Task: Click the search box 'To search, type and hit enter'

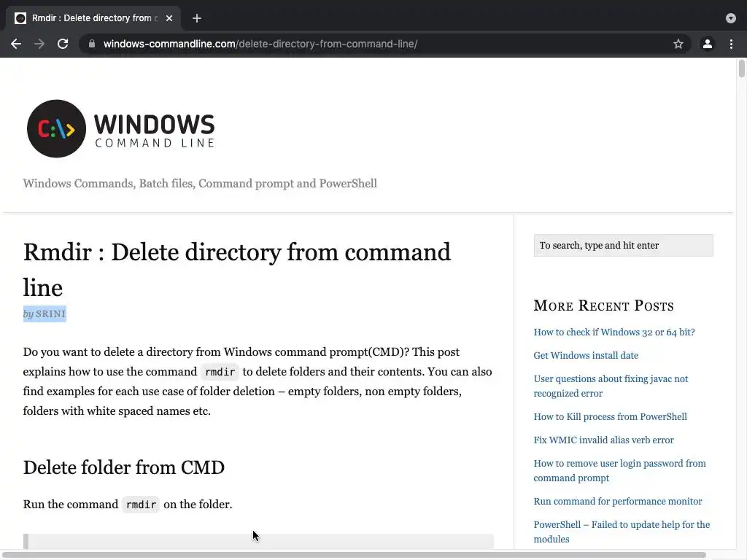Action: click(x=623, y=245)
